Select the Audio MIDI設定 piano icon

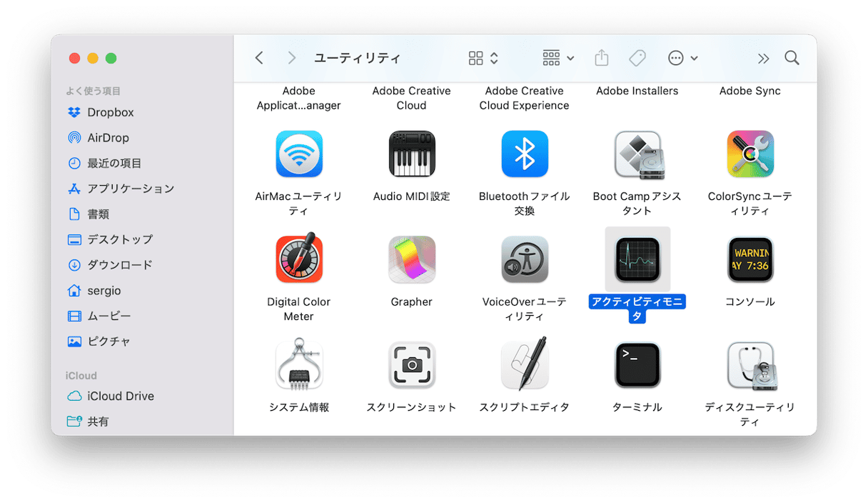pyautogui.click(x=412, y=154)
